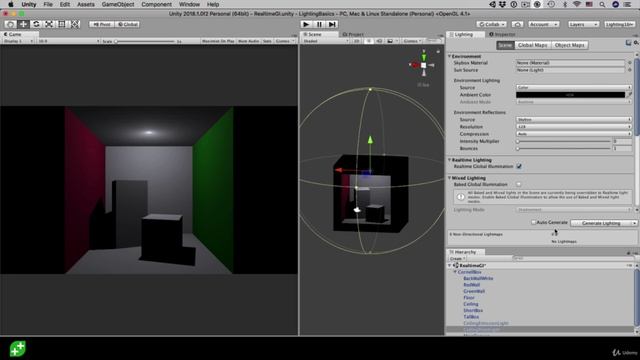The width and height of the screenshot is (640, 360).
Task: Enable the Auto Generate checkbox
Action: click(533, 222)
